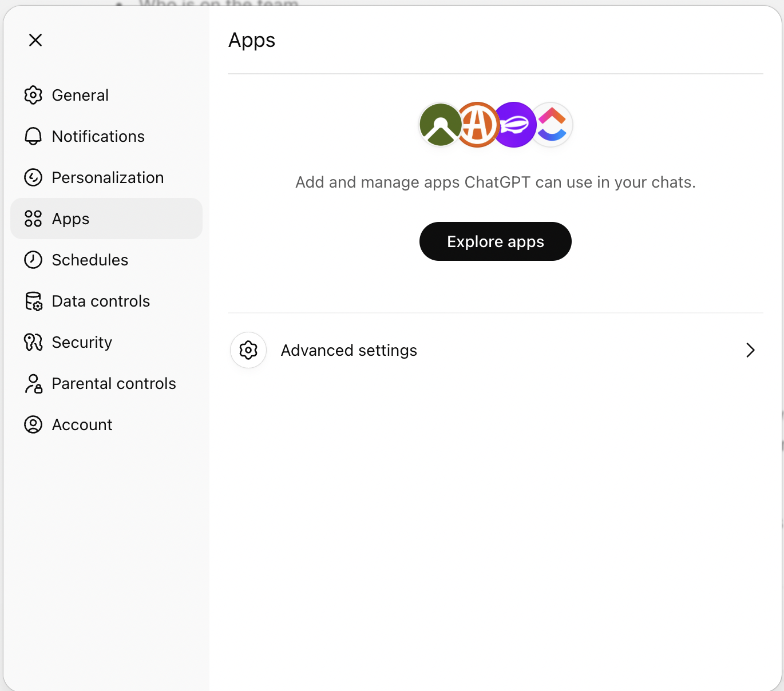Image resolution: width=784 pixels, height=691 pixels.
Task: Click the person icon next to Parental controls
Action: pyautogui.click(x=33, y=383)
